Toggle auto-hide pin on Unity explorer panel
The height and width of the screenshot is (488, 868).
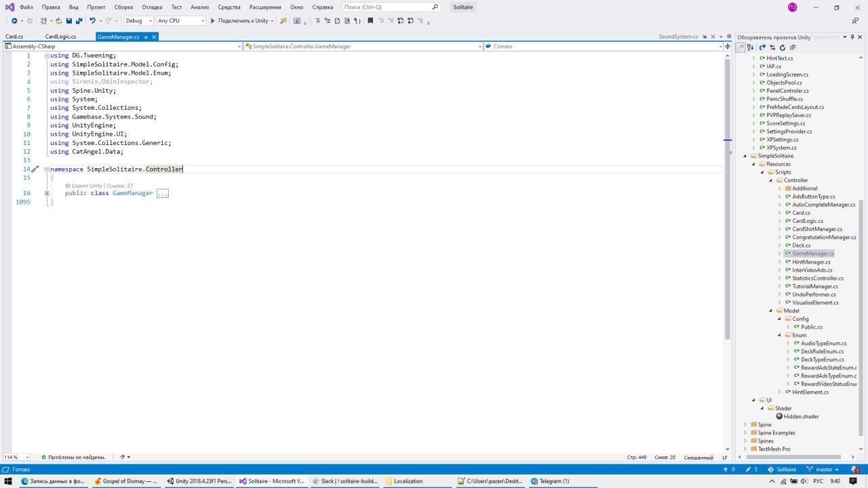pos(852,37)
